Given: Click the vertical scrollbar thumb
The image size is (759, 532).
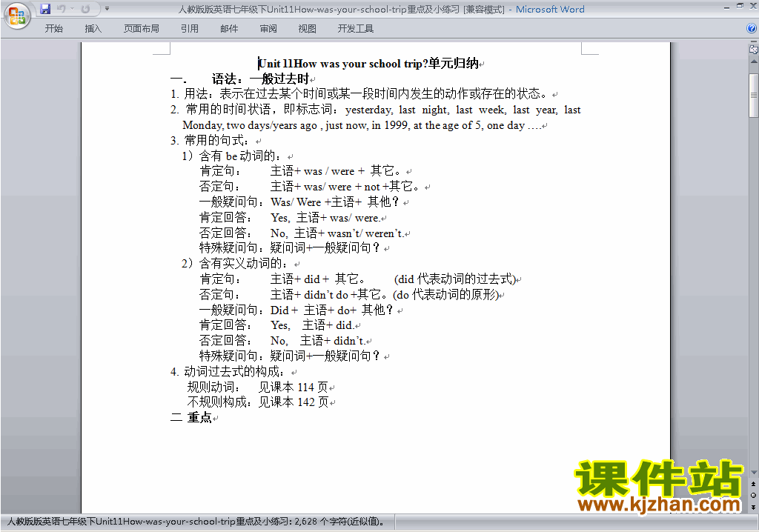Looking at the screenshot, I should click(754, 96).
